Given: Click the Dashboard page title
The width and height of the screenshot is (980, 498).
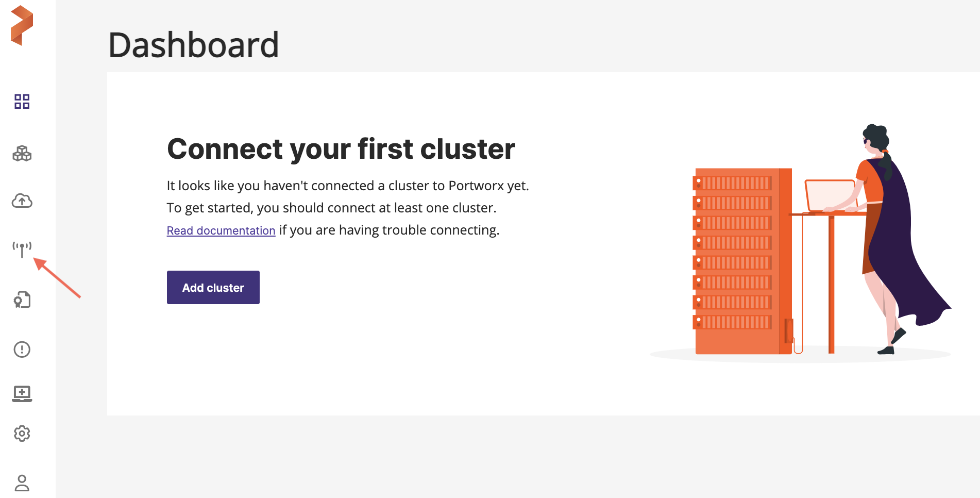Looking at the screenshot, I should [193, 45].
